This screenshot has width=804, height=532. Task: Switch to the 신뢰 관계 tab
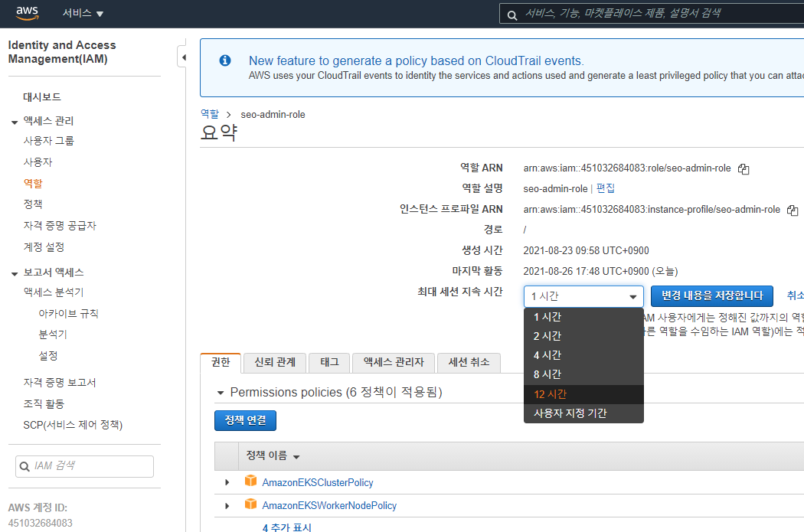click(x=275, y=362)
